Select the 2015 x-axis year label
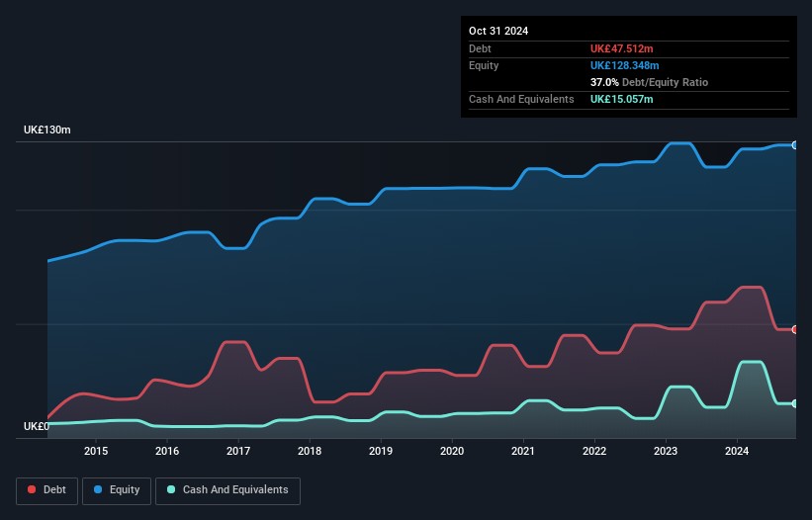Viewport: 812px width, 520px height. click(x=96, y=452)
